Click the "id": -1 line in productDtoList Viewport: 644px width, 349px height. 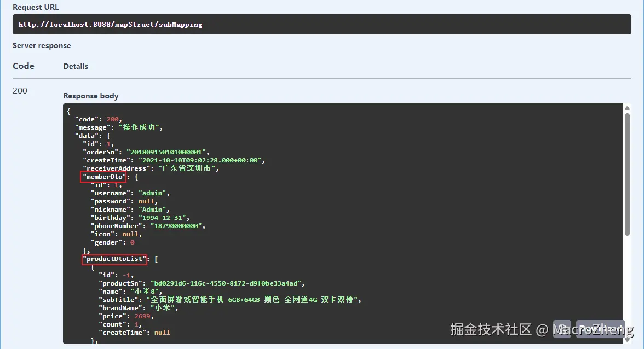(x=116, y=275)
